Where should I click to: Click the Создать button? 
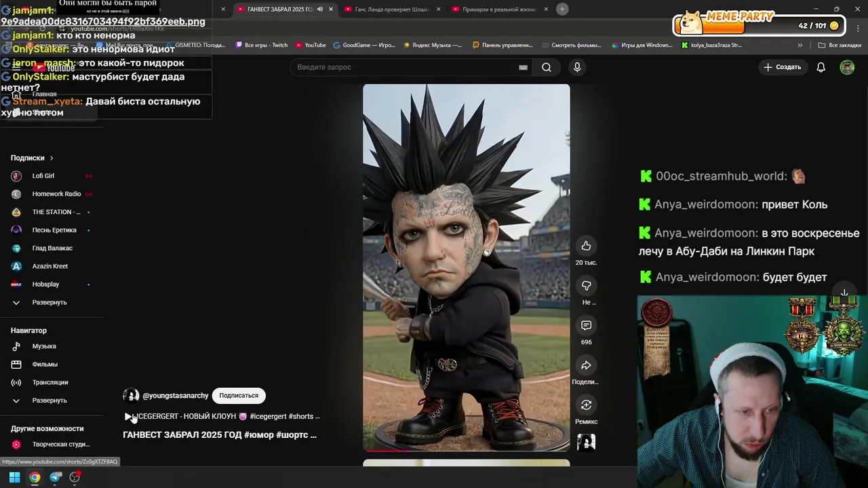pos(783,67)
